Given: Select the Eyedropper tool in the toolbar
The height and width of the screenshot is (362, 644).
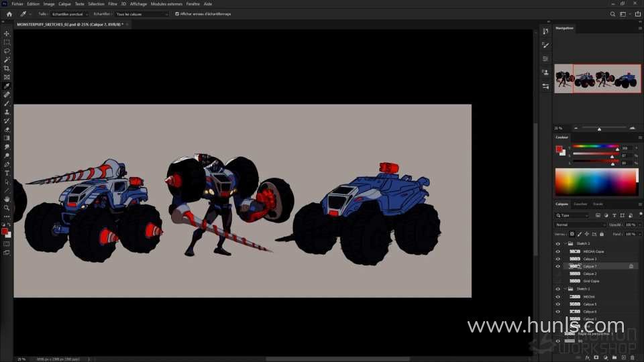Looking at the screenshot, I should tap(7, 86).
